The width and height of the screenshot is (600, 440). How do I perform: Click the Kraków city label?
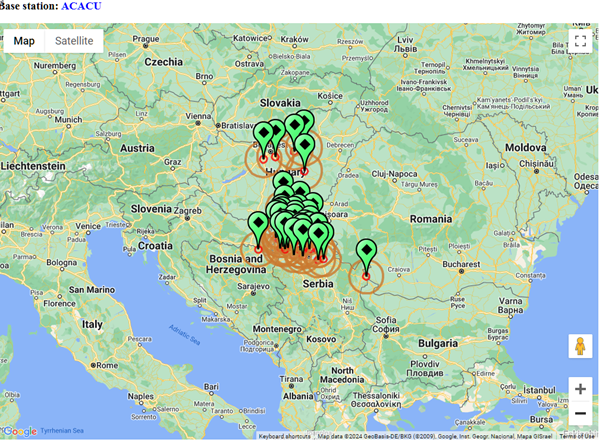pyautogui.click(x=295, y=39)
